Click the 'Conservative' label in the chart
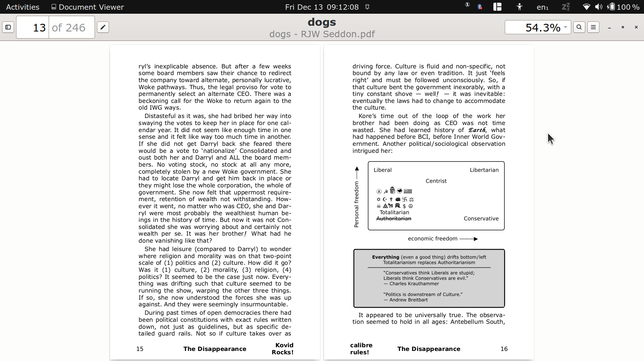Viewport: 644px width, 362px height. pyautogui.click(x=481, y=219)
